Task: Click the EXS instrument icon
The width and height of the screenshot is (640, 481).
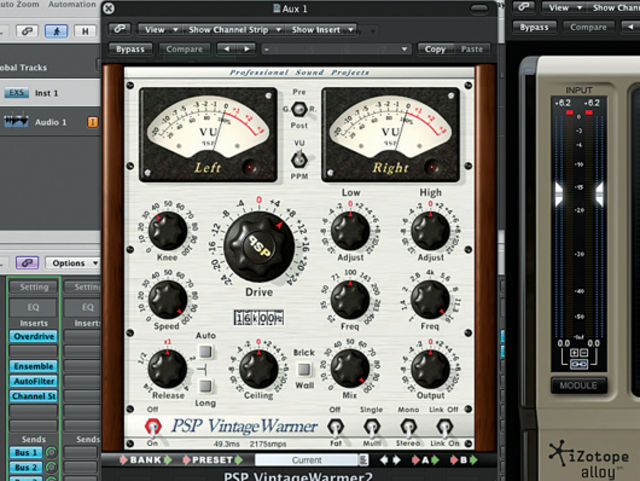Action: (16, 93)
